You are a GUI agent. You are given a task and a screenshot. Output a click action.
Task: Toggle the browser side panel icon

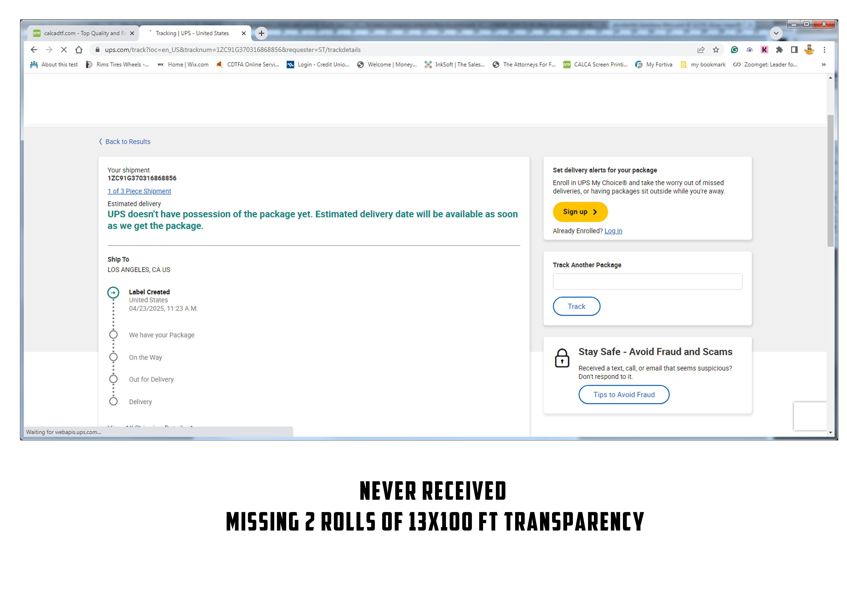point(794,50)
